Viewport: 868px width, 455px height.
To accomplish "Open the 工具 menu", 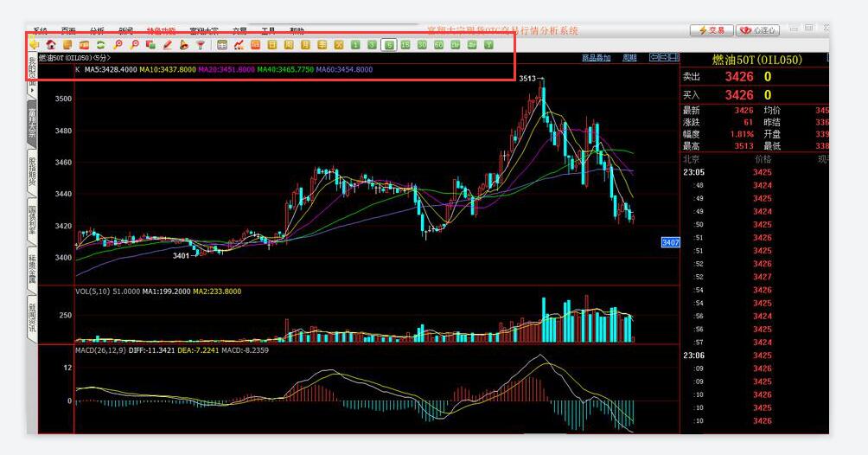I will pyautogui.click(x=268, y=30).
